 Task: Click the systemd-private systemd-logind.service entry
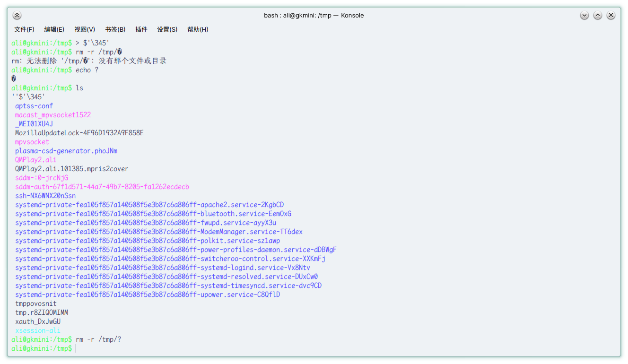163,268
